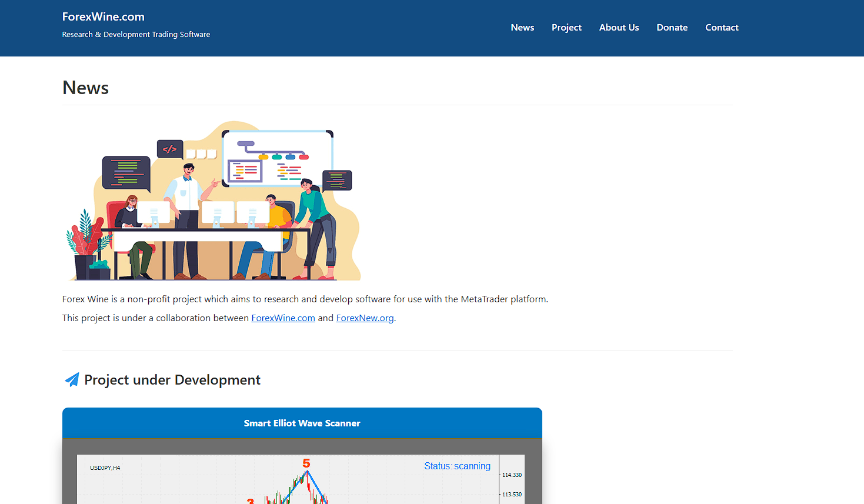Click the 'Forex Wine is a non-profit project' sentence
Screen dimensions: 864x504
(305, 299)
